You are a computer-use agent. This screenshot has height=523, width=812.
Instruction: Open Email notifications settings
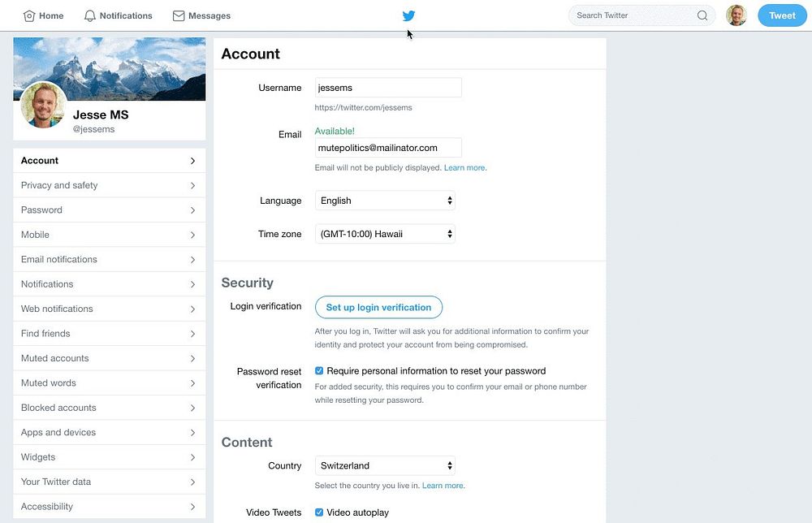point(110,259)
